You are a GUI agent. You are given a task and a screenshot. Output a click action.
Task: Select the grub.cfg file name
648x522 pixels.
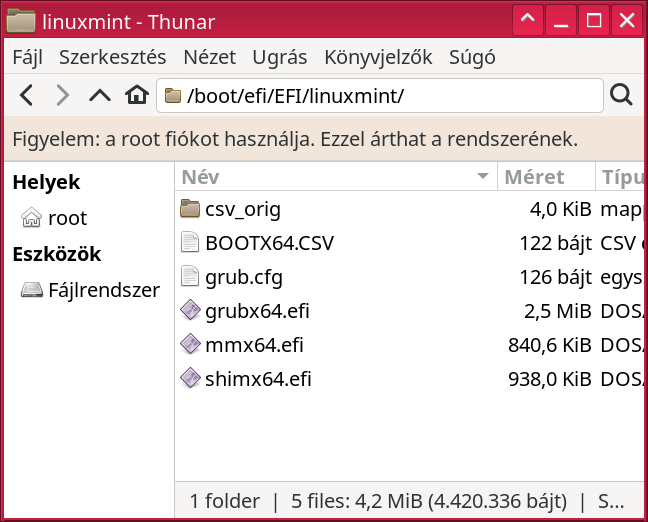click(x=244, y=277)
